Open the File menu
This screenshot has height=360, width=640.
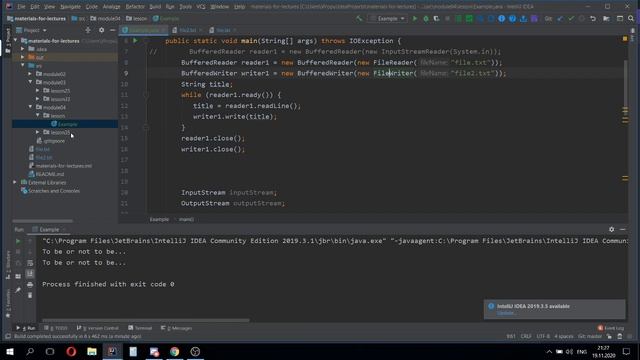point(21,7)
